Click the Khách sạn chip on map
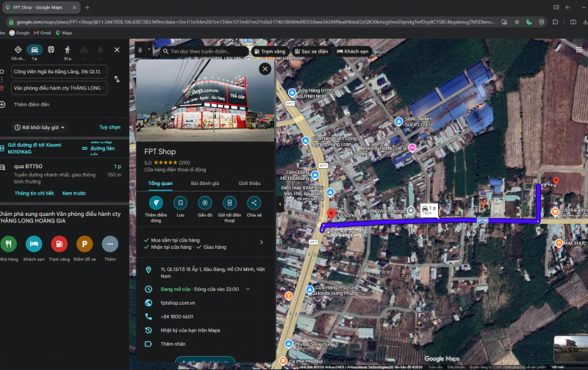Image resolution: width=588 pixels, height=370 pixels. (x=352, y=51)
